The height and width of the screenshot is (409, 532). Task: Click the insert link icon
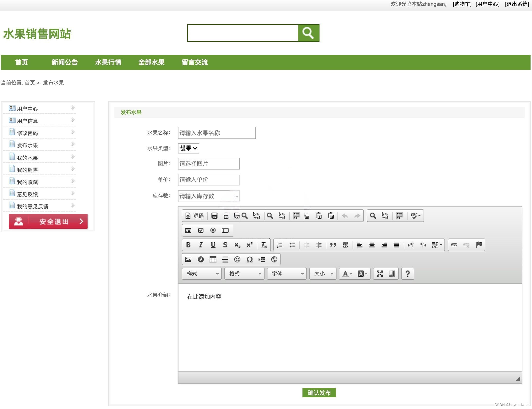pyautogui.click(x=454, y=245)
